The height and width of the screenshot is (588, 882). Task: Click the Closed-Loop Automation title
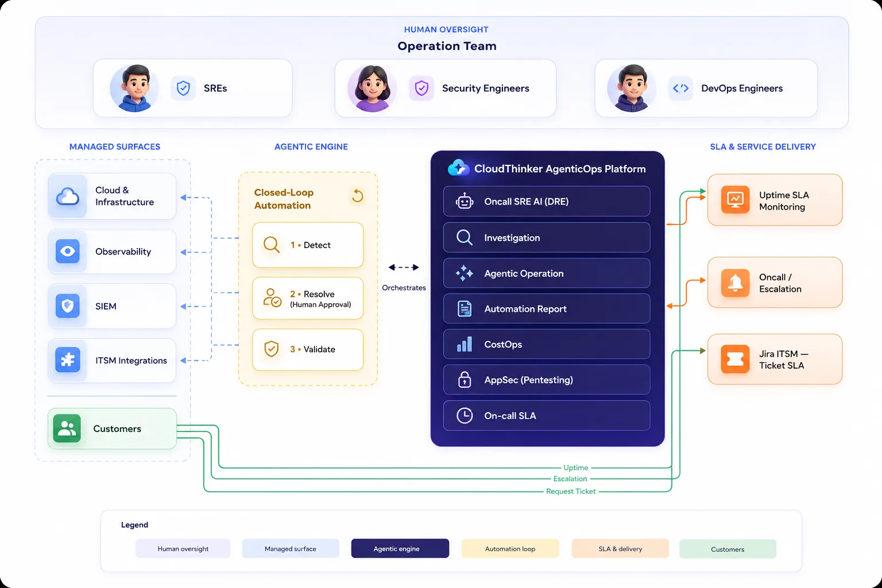(x=284, y=199)
